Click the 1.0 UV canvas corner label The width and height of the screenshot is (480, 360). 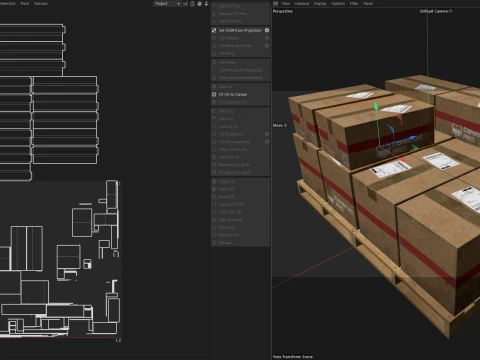tap(118, 341)
